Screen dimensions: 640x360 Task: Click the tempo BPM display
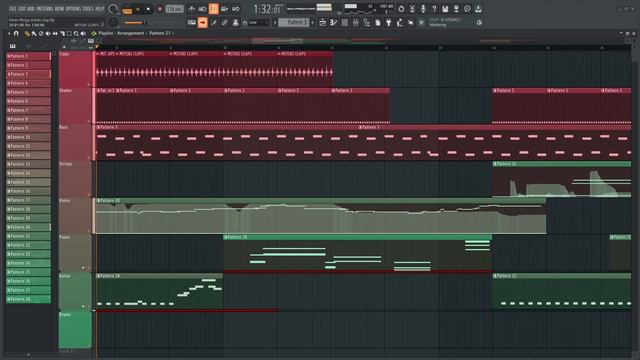click(174, 9)
